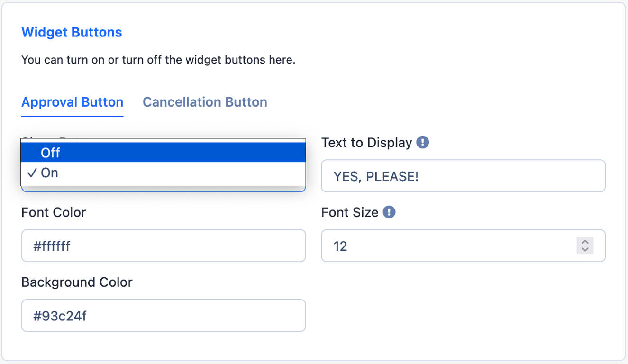Click the checkmark beside the On option
This screenshot has width=628, height=364.
point(32,173)
